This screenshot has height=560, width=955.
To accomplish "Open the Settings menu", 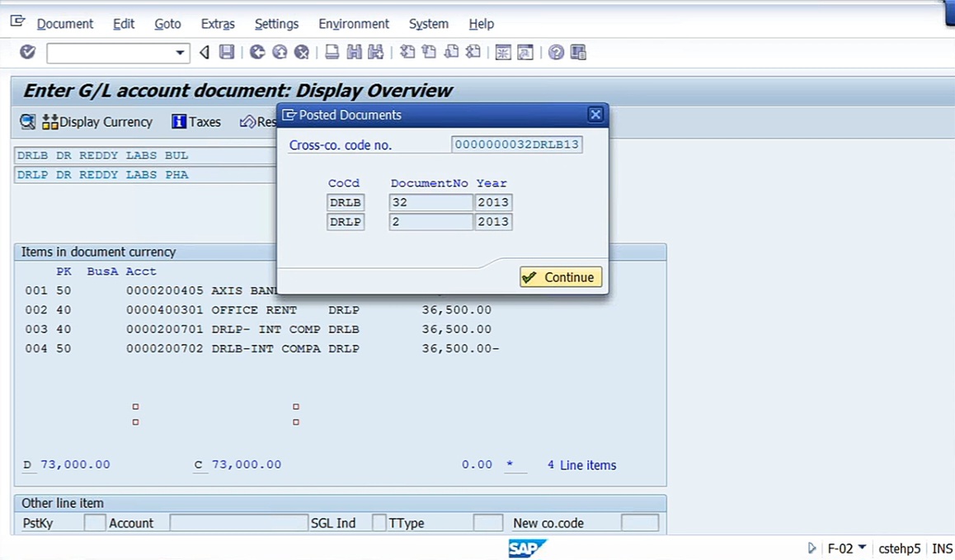I will (276, 24).
